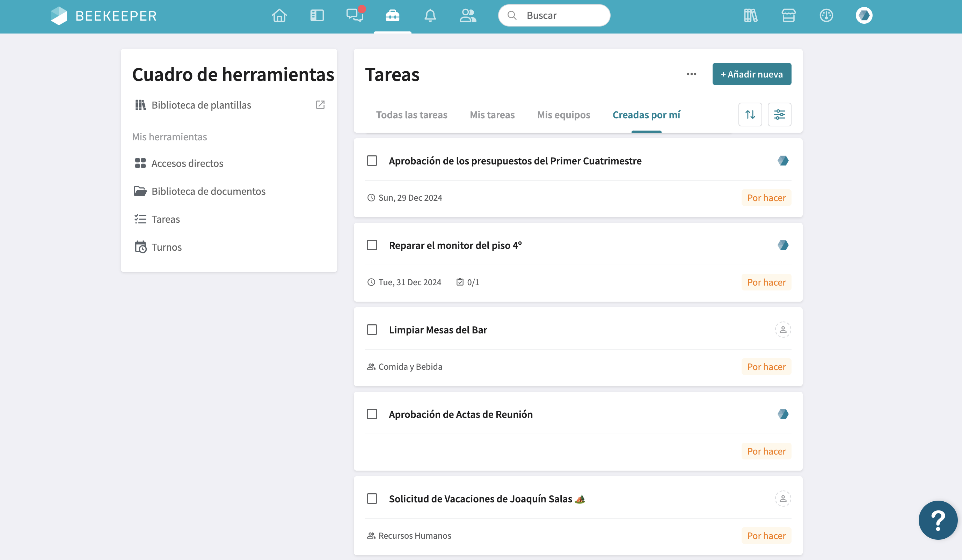This screenshot has height=560, width=962.
Task: Open the three-dot Tareas menu
Action: point(691,74)
